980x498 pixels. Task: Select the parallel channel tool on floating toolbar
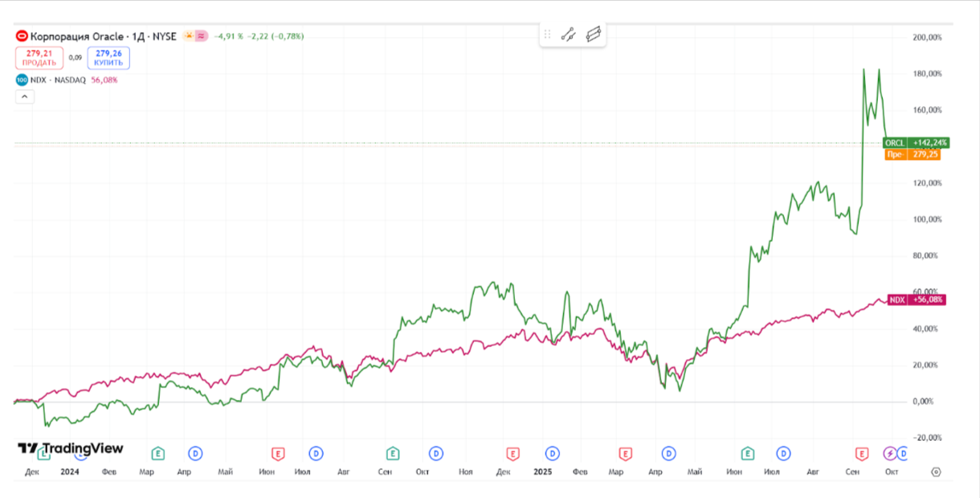coord(595,34)
